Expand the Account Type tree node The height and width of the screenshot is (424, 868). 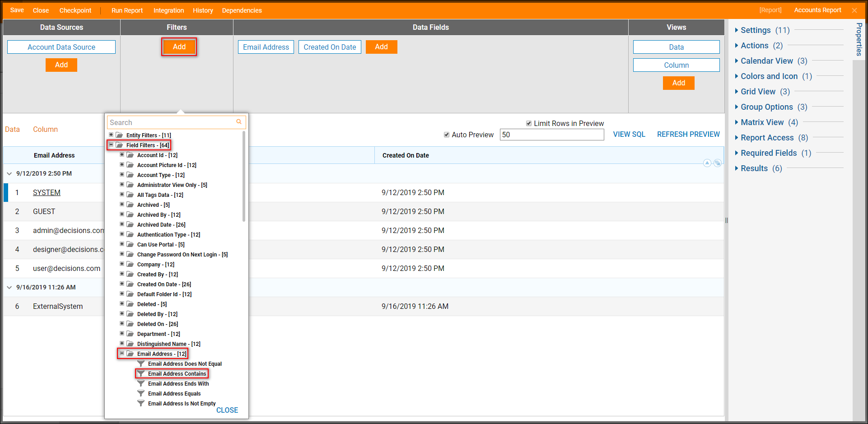[x=122, y=174]
